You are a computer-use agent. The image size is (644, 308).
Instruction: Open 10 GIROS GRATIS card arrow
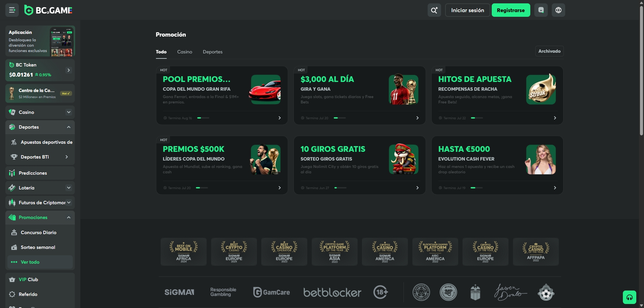pyautogui.click(x=417, y=188)
